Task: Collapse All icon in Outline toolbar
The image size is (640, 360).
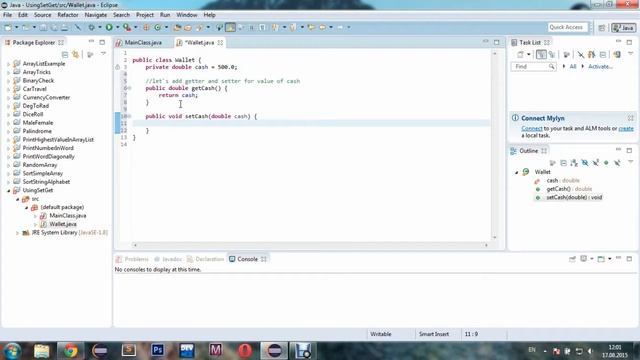Action: (563, 163)
